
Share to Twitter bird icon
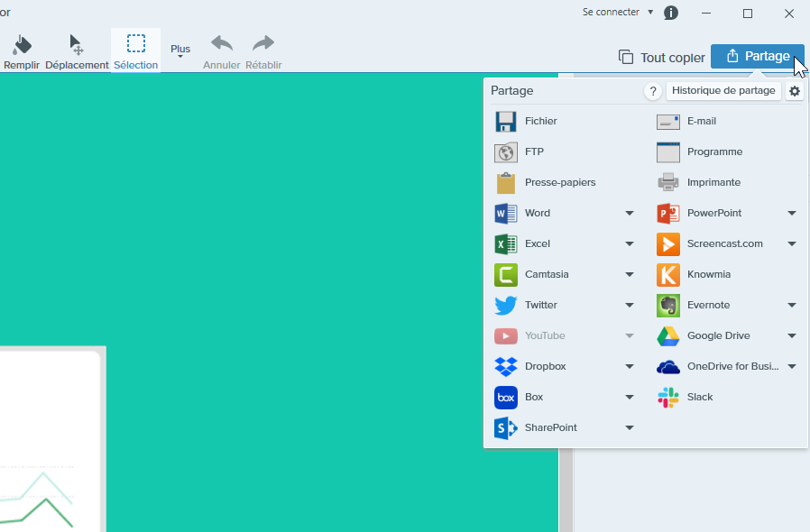pyautogui.click(x=506, y=306)
